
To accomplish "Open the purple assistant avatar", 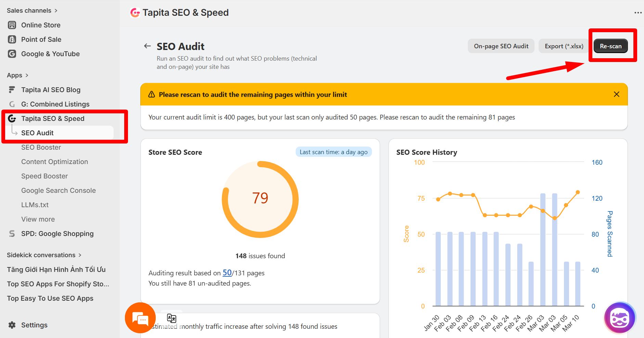I will tap(619, 318).
